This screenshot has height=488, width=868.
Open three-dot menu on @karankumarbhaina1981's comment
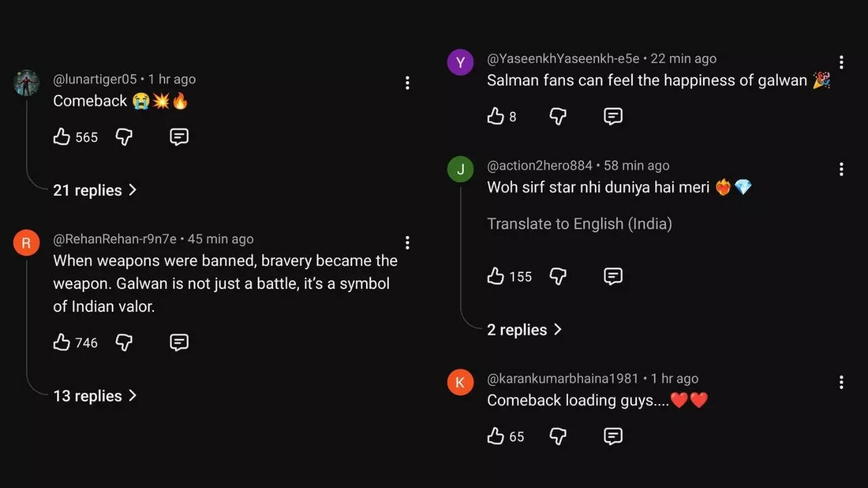[x=841, y=382]
